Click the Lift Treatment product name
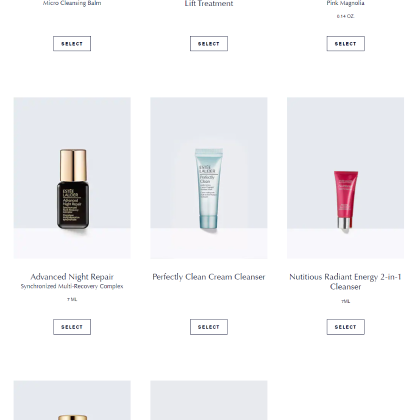420x420 pixels. point(209,4)
